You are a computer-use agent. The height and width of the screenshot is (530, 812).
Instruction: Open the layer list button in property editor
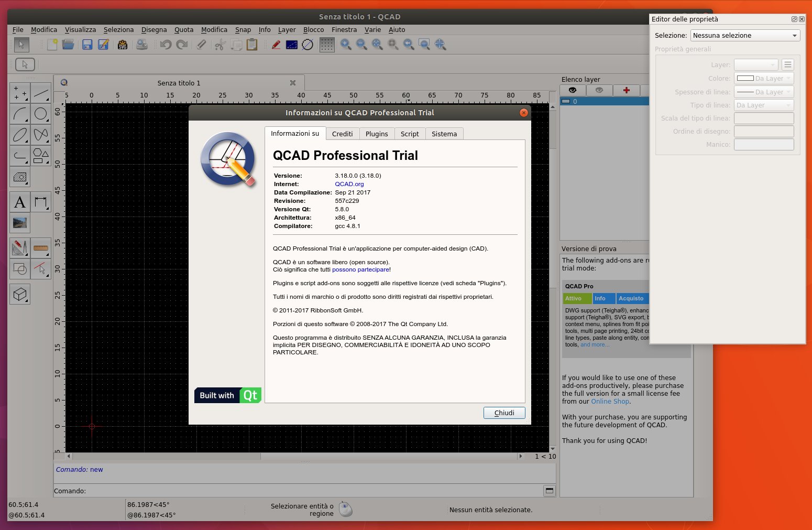787,64
